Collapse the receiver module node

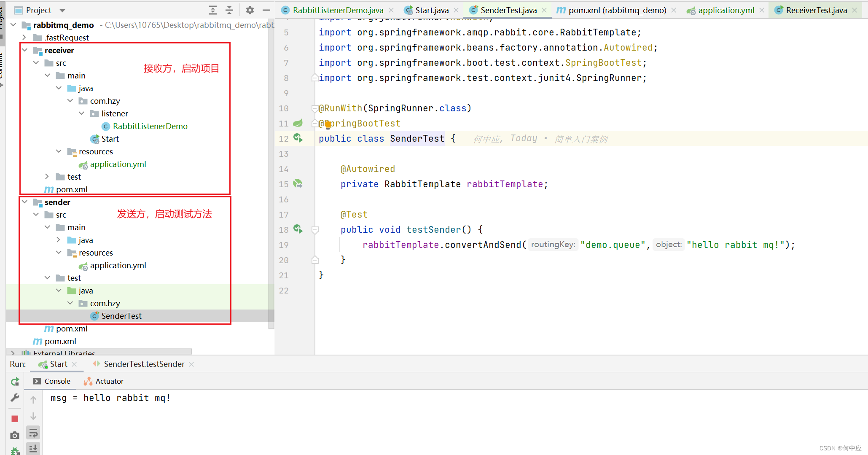[x=25, y=50]
